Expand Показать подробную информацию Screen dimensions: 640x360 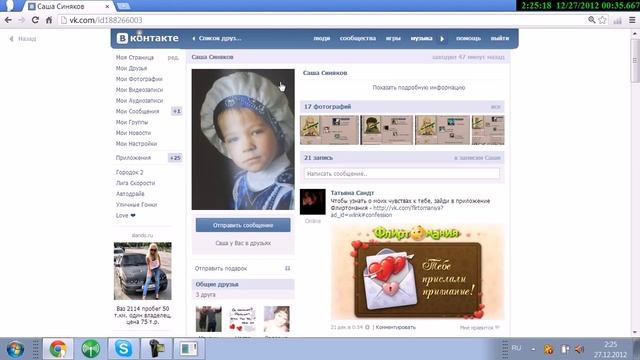pos(419,87)
